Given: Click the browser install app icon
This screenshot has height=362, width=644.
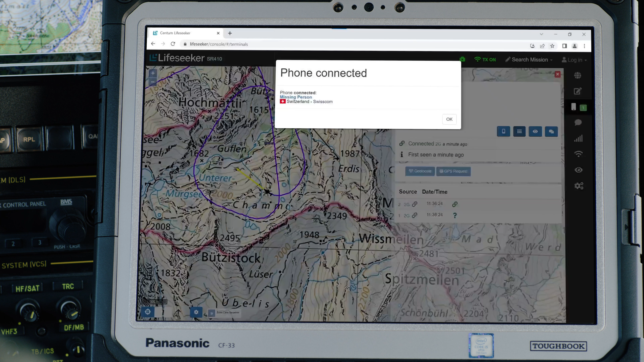Looking at the screenshot, I should pyautogui.click(x=532, y=46).
